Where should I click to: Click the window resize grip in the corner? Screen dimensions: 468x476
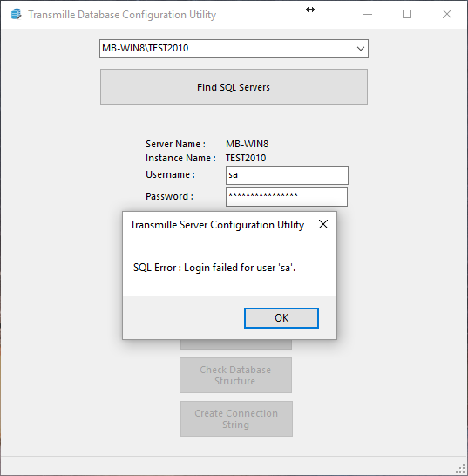461,469
